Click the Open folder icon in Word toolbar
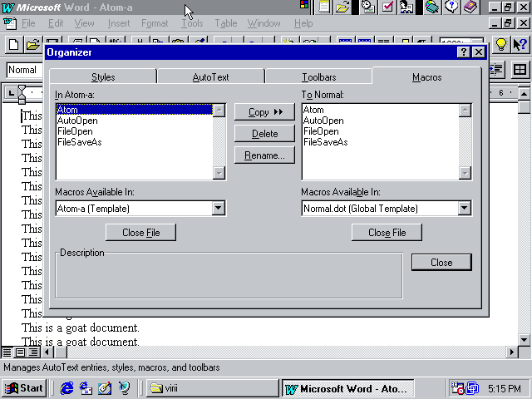The height and width of the screenshot is (399, 532). [32, 44]
